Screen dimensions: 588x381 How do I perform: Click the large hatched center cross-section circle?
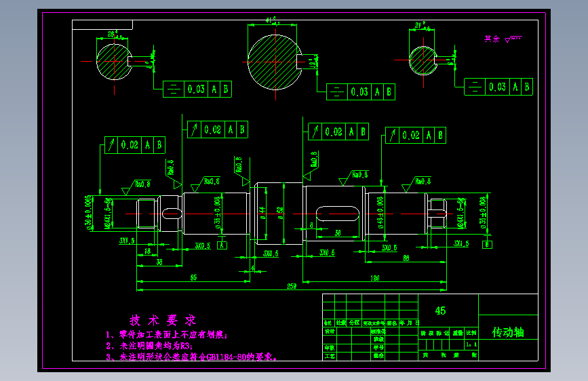point(275,62)
